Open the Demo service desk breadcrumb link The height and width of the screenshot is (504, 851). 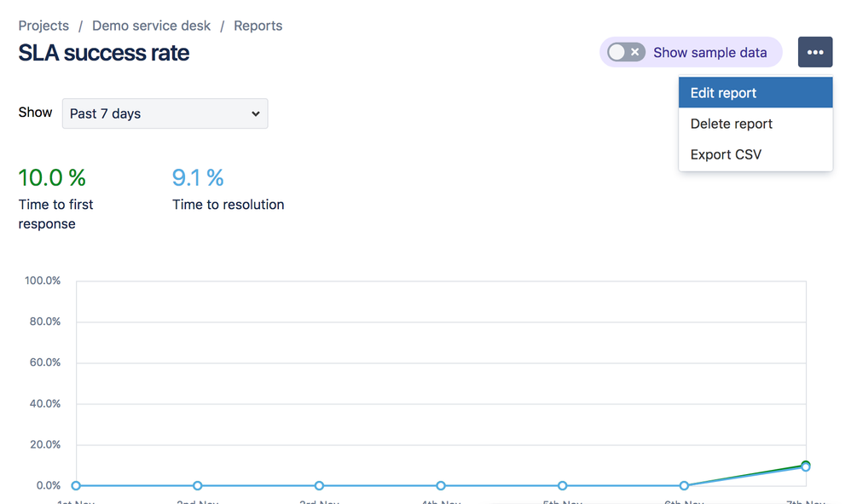(151, 26)
